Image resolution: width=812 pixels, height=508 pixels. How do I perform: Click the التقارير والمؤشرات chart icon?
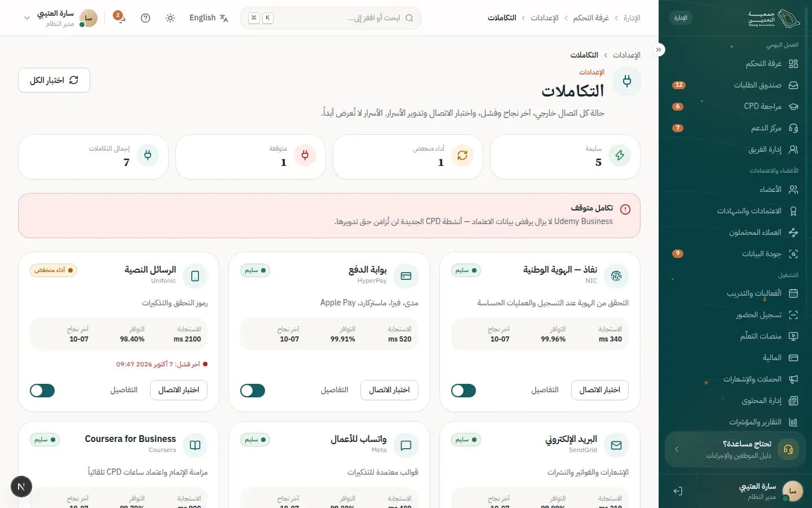793,422
